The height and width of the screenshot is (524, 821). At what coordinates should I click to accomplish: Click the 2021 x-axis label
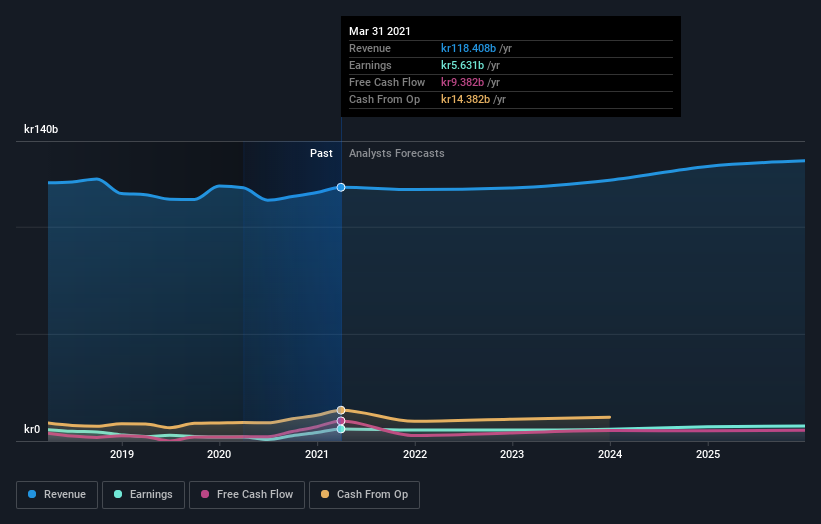(317, 454)
